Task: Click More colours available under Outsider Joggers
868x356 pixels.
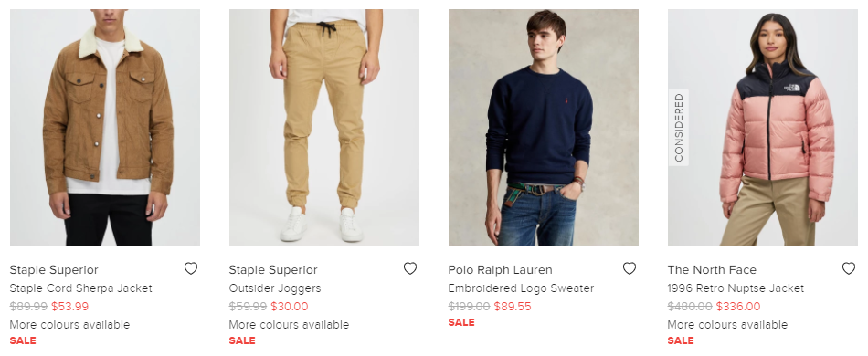Action: click(x=289, y=324)
